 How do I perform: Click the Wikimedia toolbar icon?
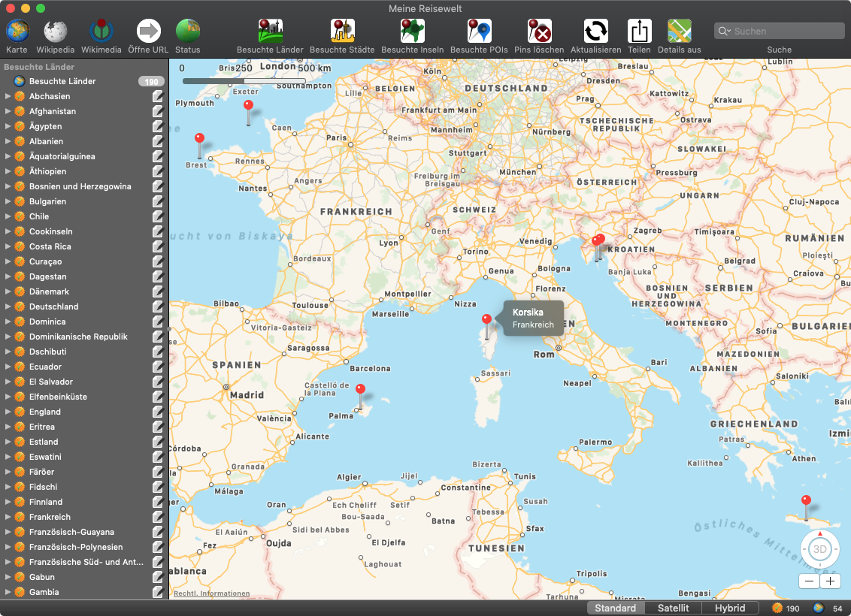pos(101,32)
